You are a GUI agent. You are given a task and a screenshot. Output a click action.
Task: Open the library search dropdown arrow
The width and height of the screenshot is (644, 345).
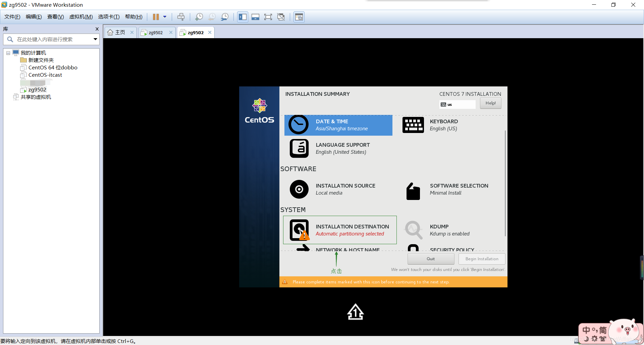click(x=95, y=40)
